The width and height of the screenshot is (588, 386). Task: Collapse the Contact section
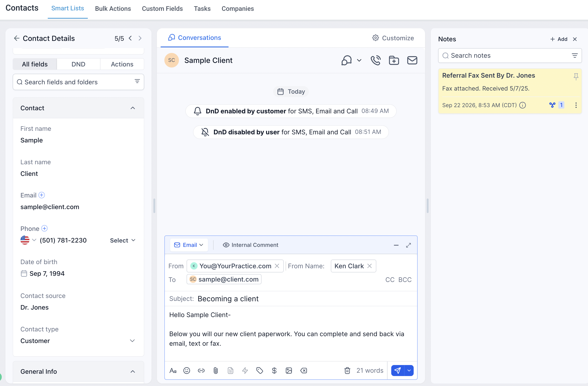133,108
